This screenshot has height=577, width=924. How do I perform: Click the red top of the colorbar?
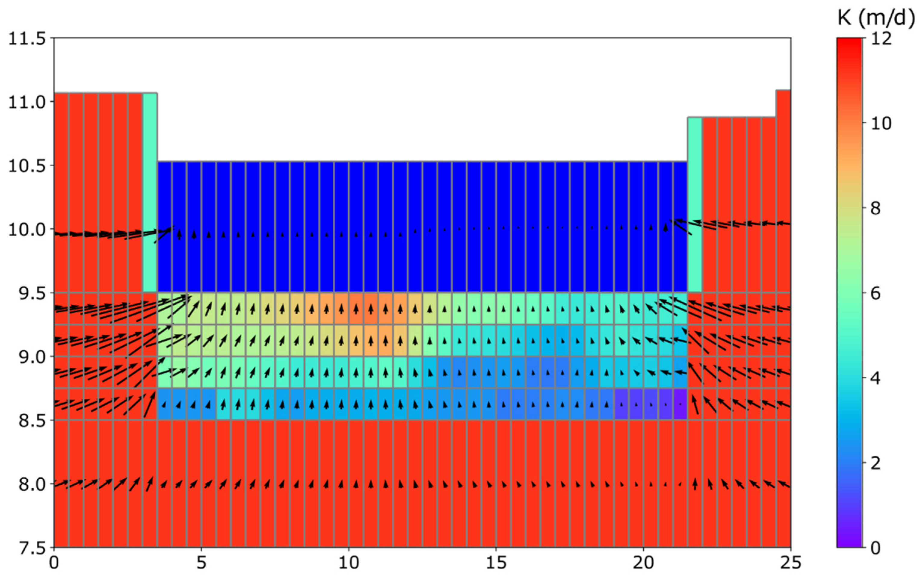point(849,44)
